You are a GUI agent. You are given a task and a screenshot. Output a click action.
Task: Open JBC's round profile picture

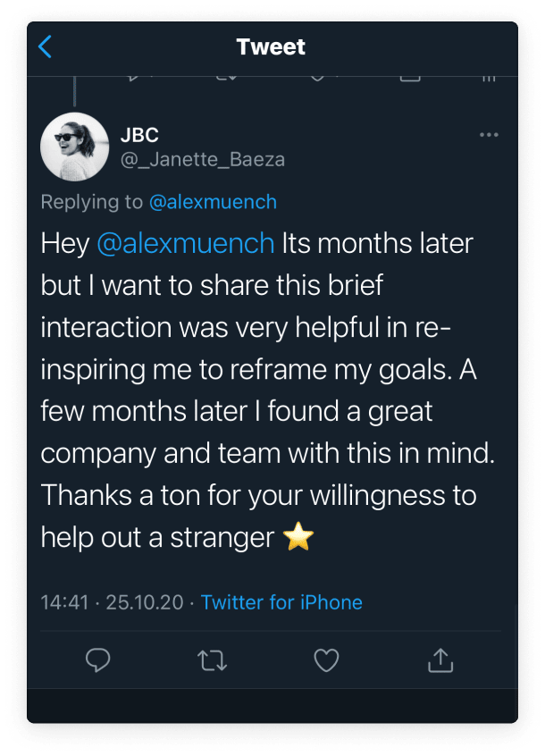tap(75, 147)
